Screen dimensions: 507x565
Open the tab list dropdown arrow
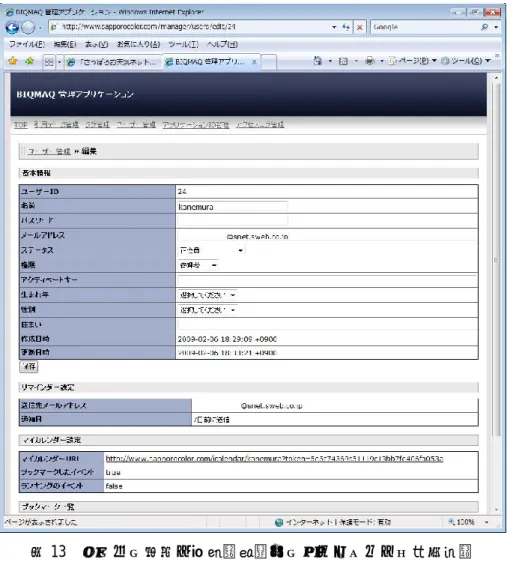click(59, 62)
